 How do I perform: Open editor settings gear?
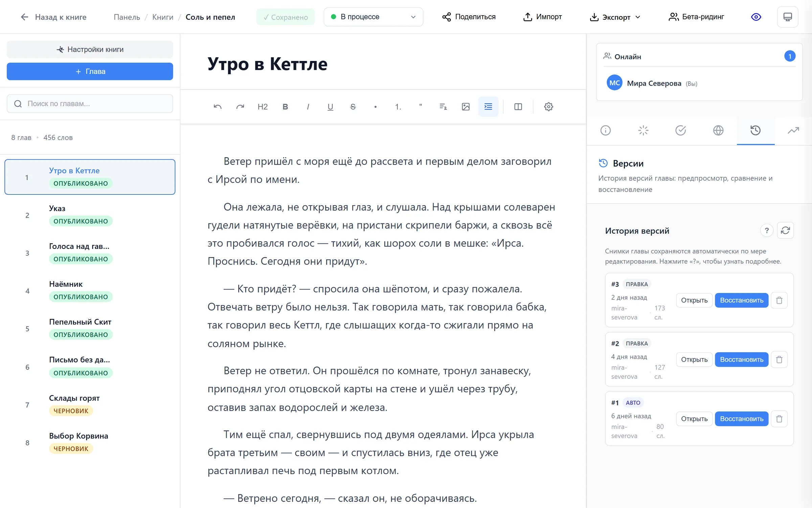coord(548,107)
